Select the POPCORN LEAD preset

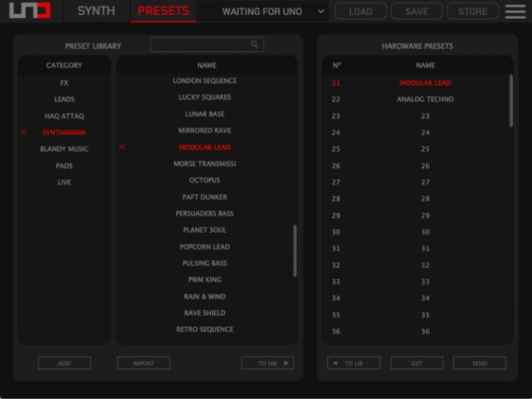pos(204,246)
